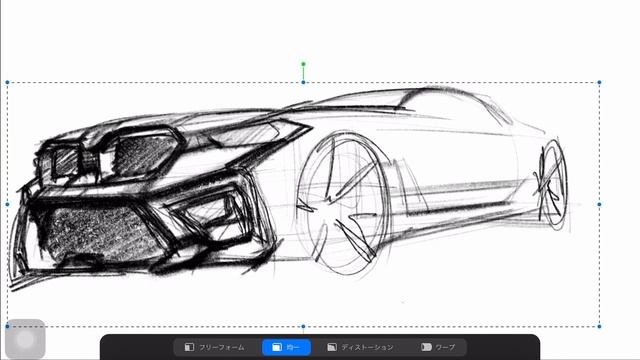Switch to ワープ transform mode
Screen dimensions: 640x360
(438, 347)
